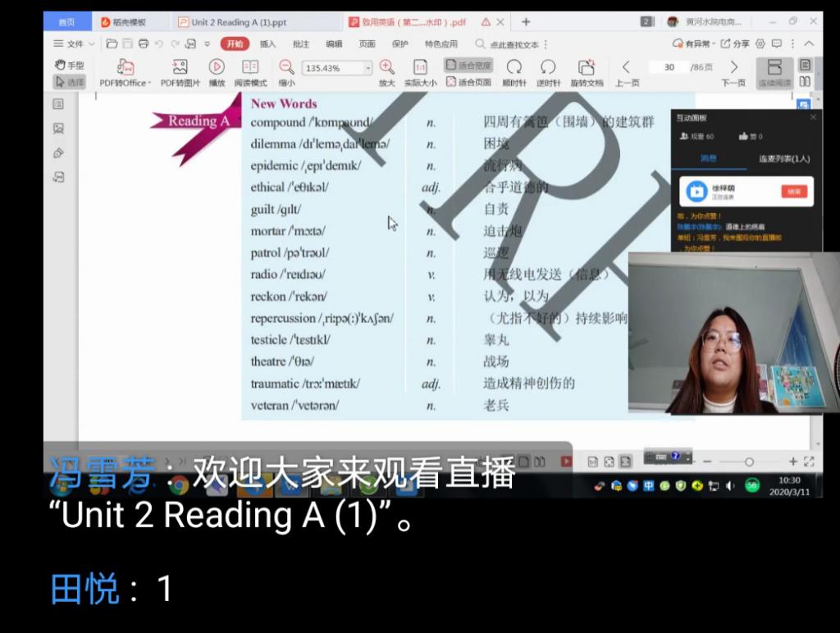Zoom out with the 缩小 magnifier
Viewport: 840px width, 633px height.
(x=286, y=67)
